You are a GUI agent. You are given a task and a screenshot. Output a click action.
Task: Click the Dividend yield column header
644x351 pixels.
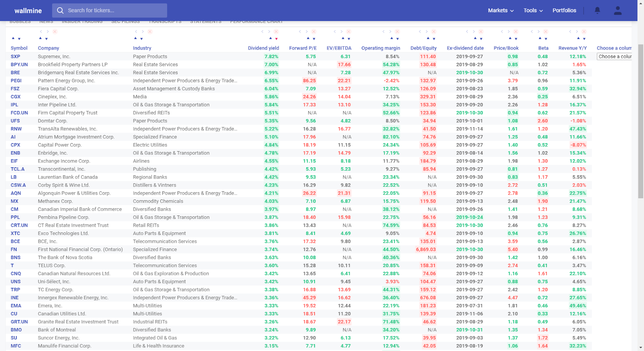263,48
